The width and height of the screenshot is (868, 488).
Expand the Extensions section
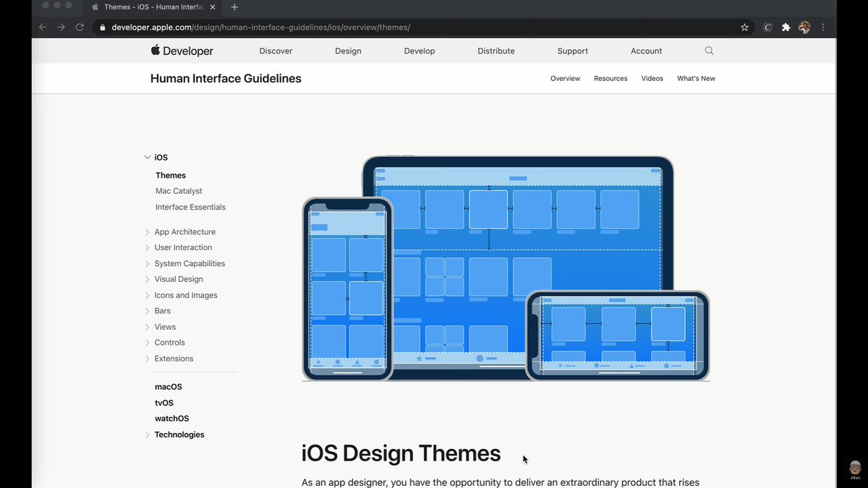pyautogui.click(x=148, y=359)
